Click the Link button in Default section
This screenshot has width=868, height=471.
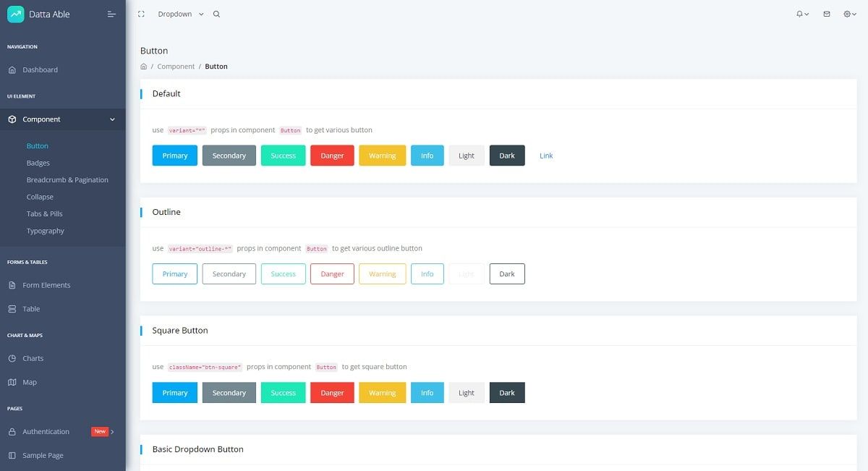[545, 155]
